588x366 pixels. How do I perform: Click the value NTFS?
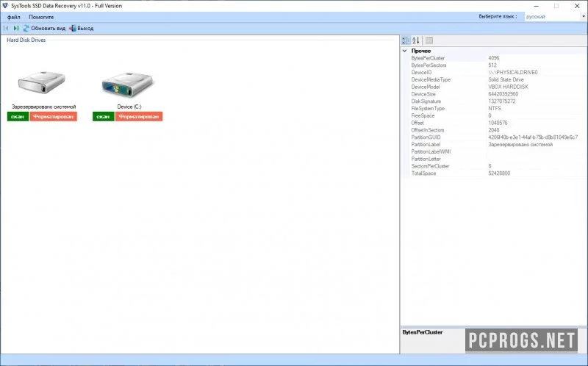point(494,108)
